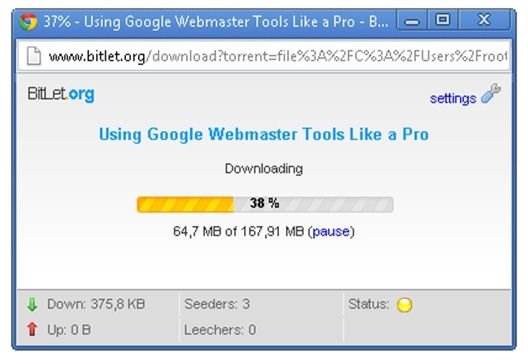The image size is (528, 364).
Task: Click the Up: 0 B speed readout
Action: click(x=69, y=330)
